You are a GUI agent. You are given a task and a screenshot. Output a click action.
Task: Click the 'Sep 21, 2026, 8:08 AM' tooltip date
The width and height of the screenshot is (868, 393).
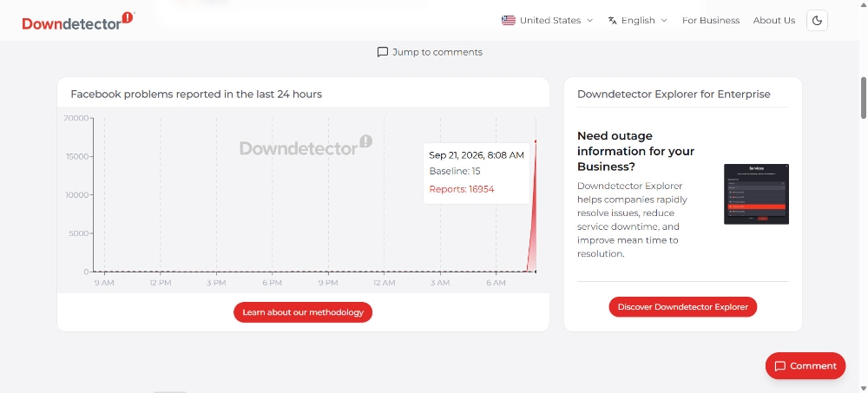pyautogui.click(x=476, y=155)
